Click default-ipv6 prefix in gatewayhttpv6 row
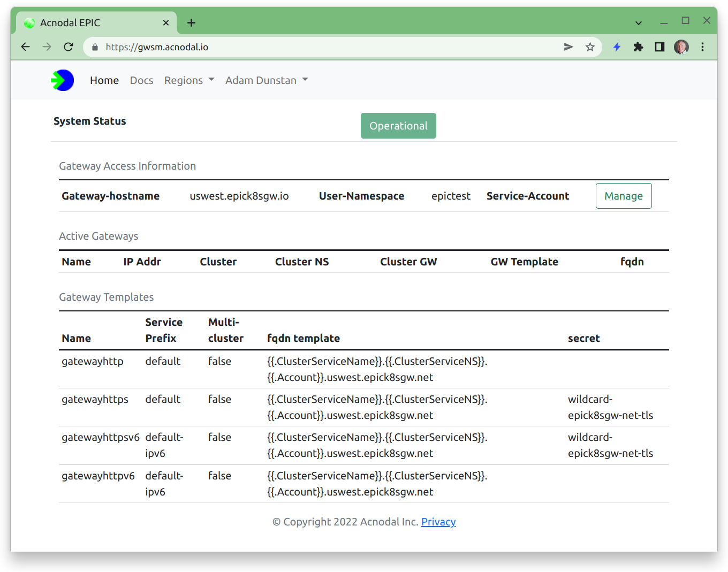 point(164,484)
